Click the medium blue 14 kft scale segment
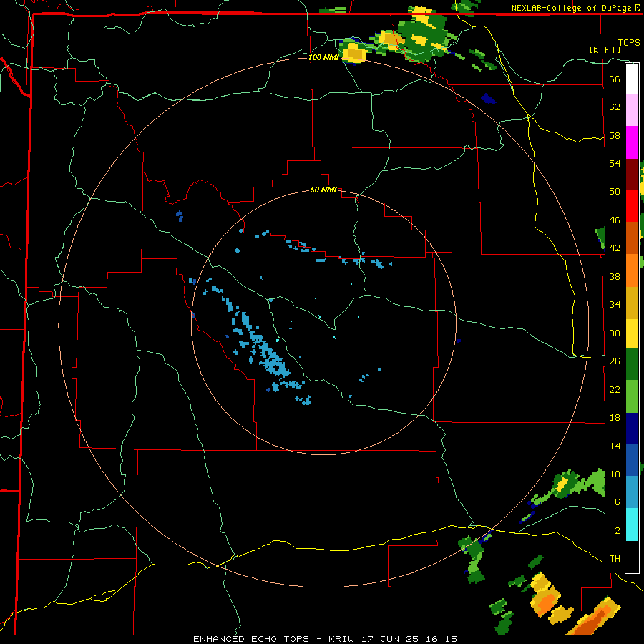This screenshot has height=644, width=644. tap(632, 460)
